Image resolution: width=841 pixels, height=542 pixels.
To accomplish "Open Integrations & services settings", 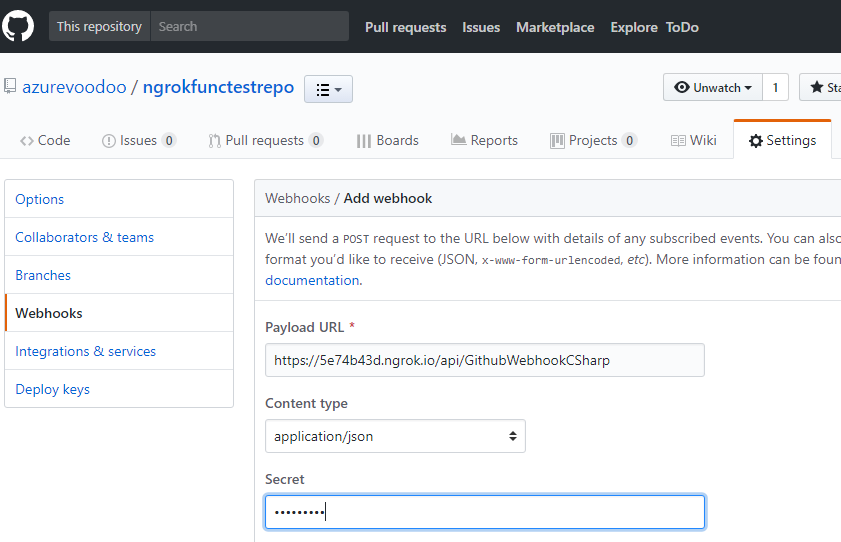I will pos(86,351).
